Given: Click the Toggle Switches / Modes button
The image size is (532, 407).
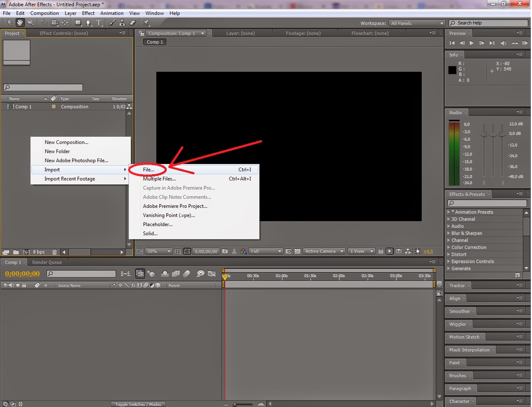Looking at the screenshot, I should [138, 404].
